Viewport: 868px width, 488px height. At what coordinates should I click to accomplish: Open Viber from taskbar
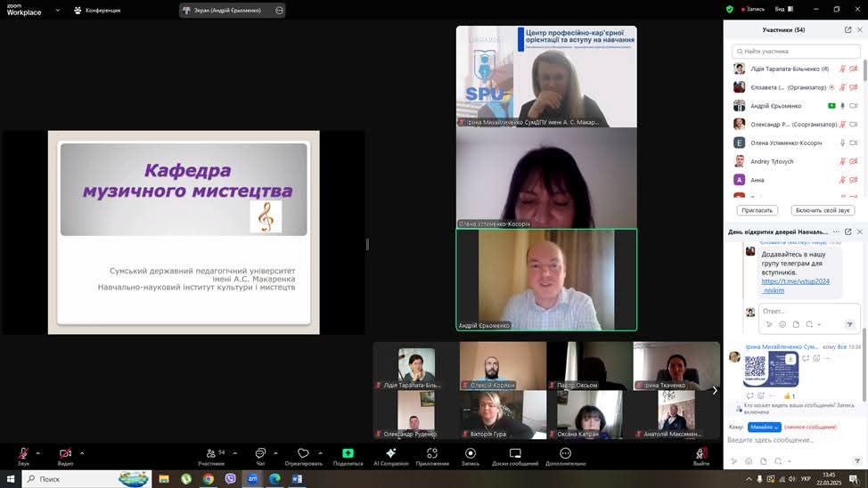coord(230,478)
